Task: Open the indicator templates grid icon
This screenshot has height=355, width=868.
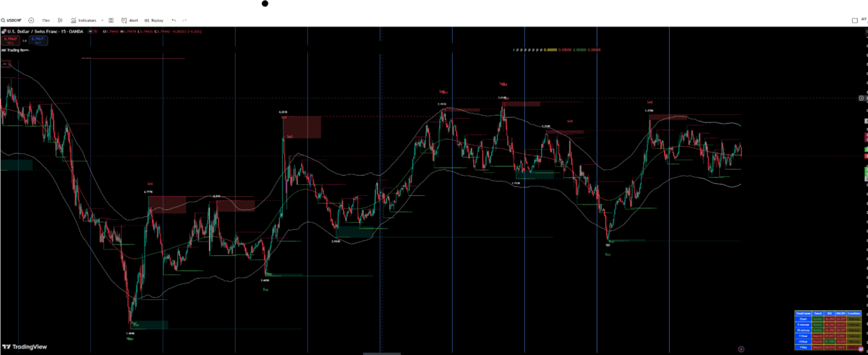Action: [111, 20]
